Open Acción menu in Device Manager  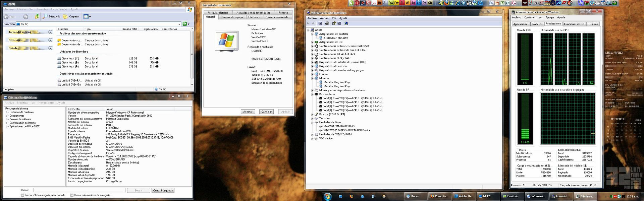click(324, 18)
